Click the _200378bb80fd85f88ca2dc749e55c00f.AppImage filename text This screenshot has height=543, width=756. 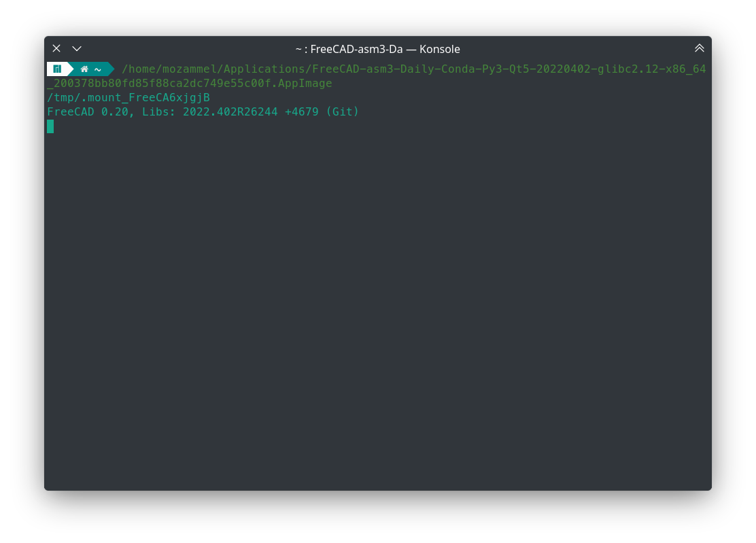(189, 83)
